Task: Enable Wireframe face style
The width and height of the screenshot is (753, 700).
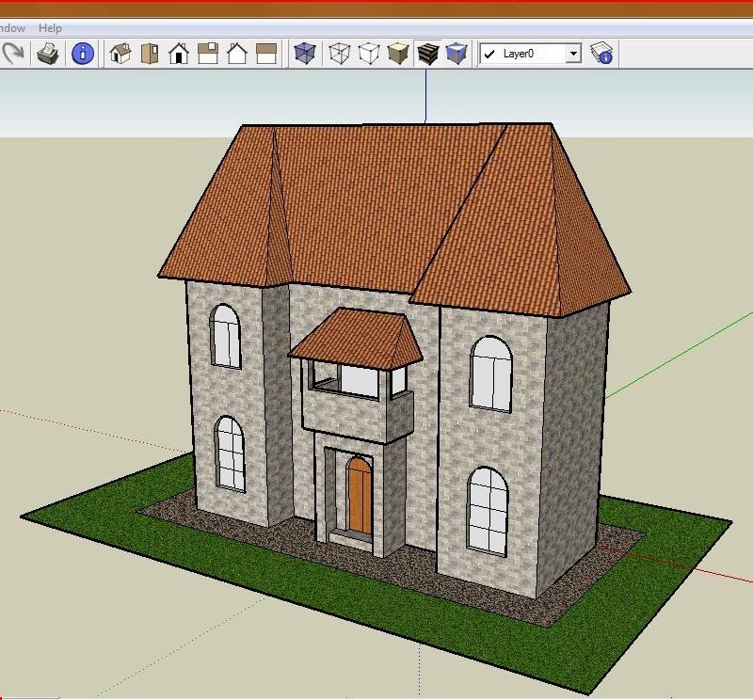Action: 340,54
